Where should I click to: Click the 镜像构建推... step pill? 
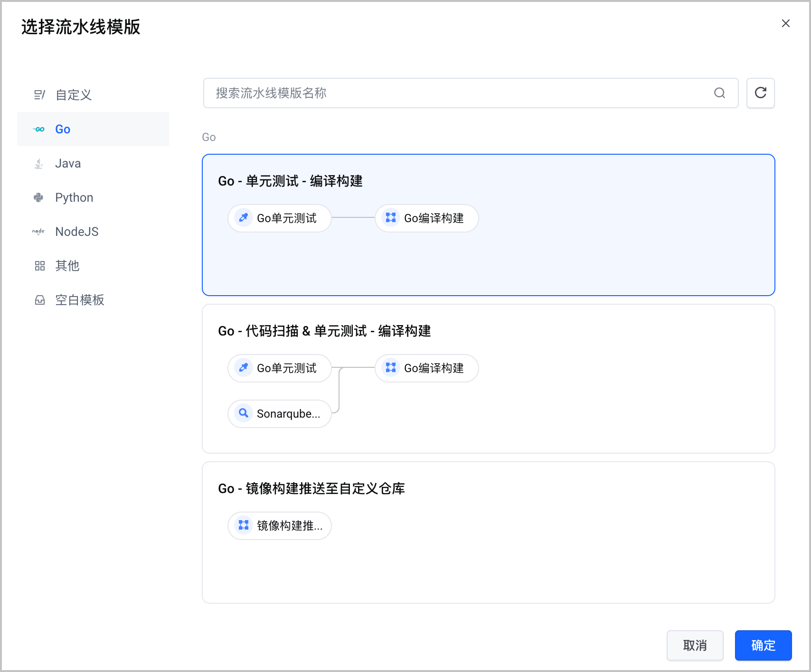coord(280,526)
